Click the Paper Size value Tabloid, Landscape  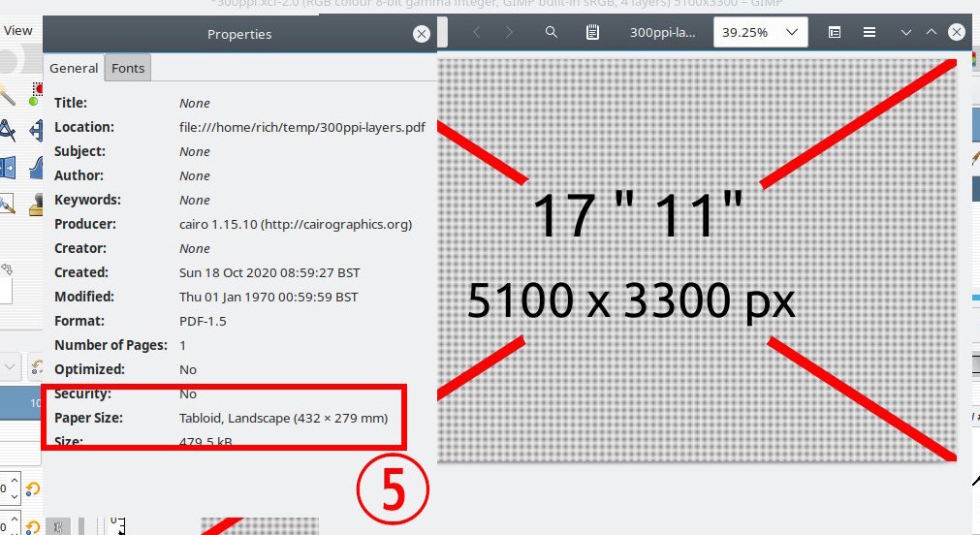[283, 418]
